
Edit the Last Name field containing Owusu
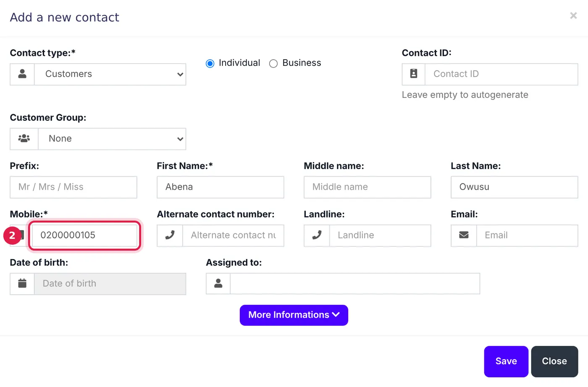514,187
